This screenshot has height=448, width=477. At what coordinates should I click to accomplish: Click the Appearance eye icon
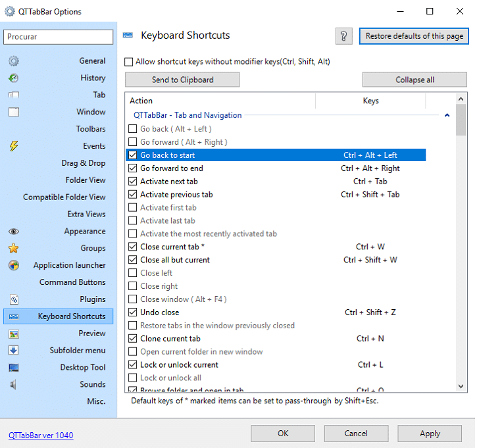[x=14, y=232]
